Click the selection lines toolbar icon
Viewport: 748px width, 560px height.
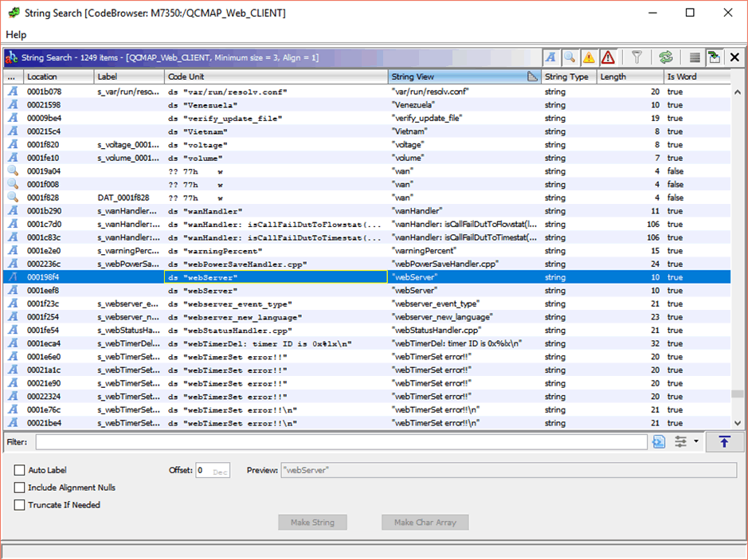pyautogui.click(x=695, y=57)
